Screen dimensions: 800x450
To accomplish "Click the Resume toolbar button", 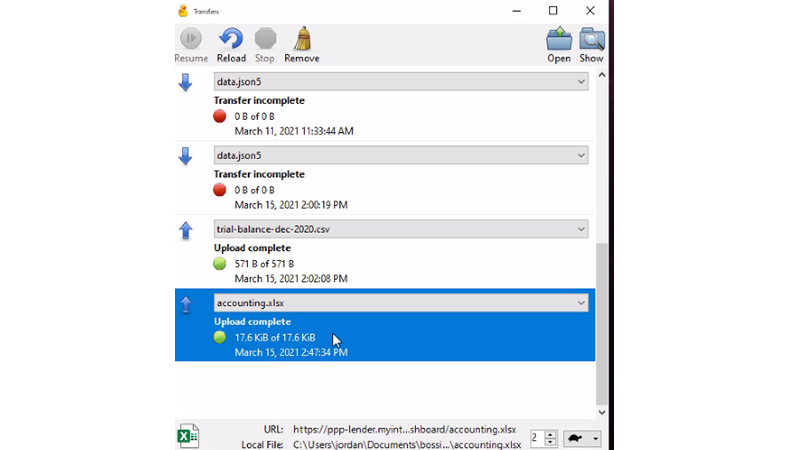I will (x=191, y=45).
